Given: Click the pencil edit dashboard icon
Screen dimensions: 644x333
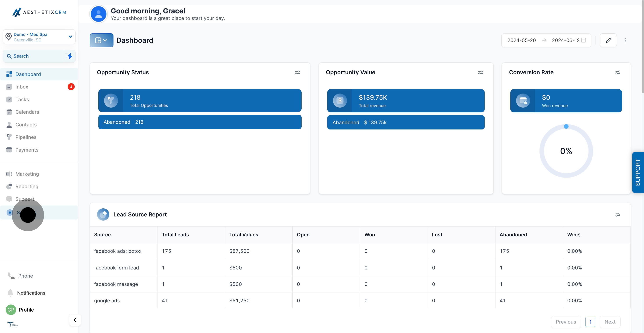Looking at the screenshot, I should click(608, 40).
